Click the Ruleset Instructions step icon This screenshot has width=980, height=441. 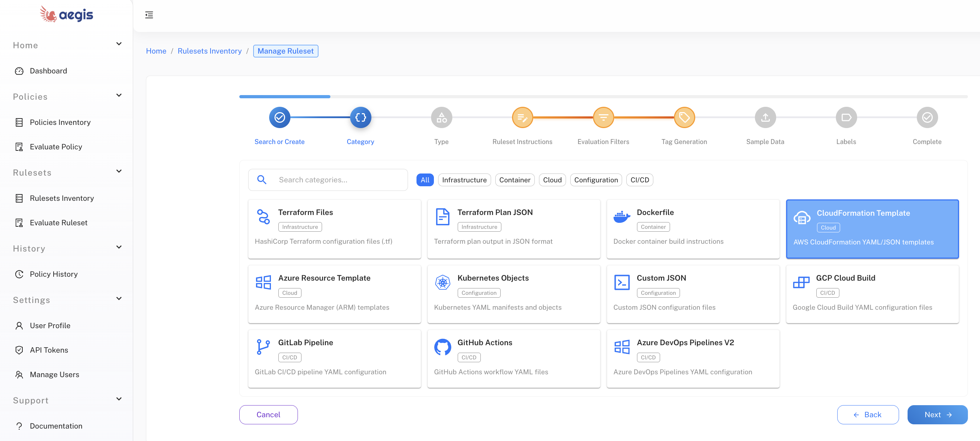[x=522, y=117]
